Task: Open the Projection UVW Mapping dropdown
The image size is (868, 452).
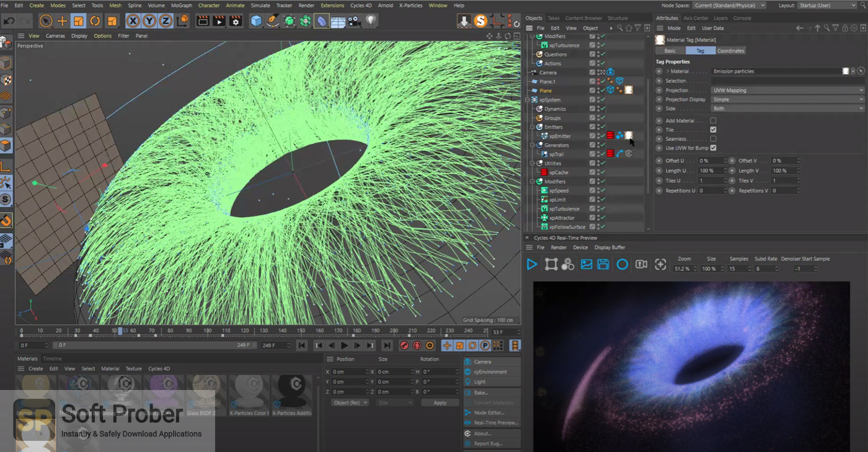Action: tap(787, 91)
